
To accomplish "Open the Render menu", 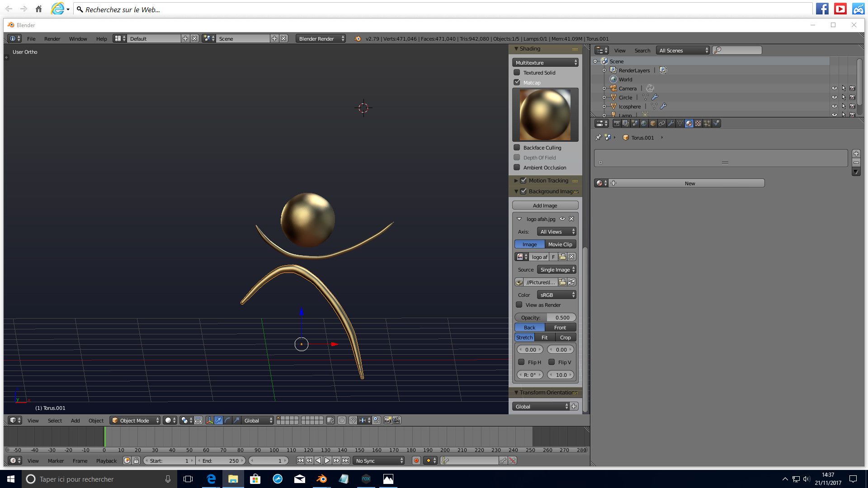I will coord(52,39).
